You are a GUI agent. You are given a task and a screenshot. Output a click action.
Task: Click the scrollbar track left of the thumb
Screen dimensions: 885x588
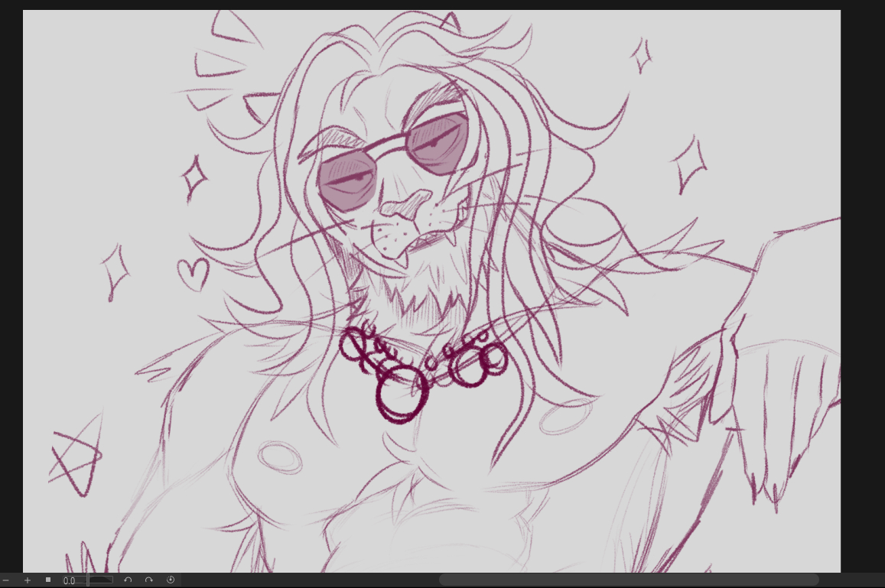click(306, 580)
